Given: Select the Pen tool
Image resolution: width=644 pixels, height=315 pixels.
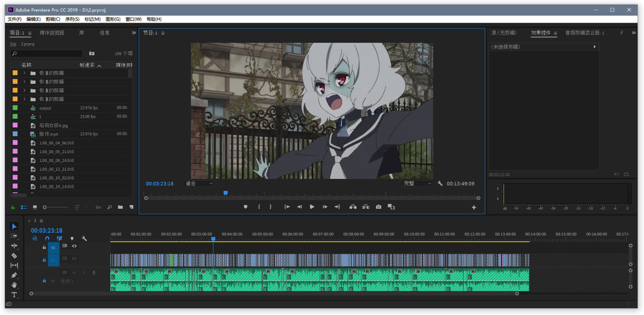Looking at the screenshot, I should [x=14, y=275].
